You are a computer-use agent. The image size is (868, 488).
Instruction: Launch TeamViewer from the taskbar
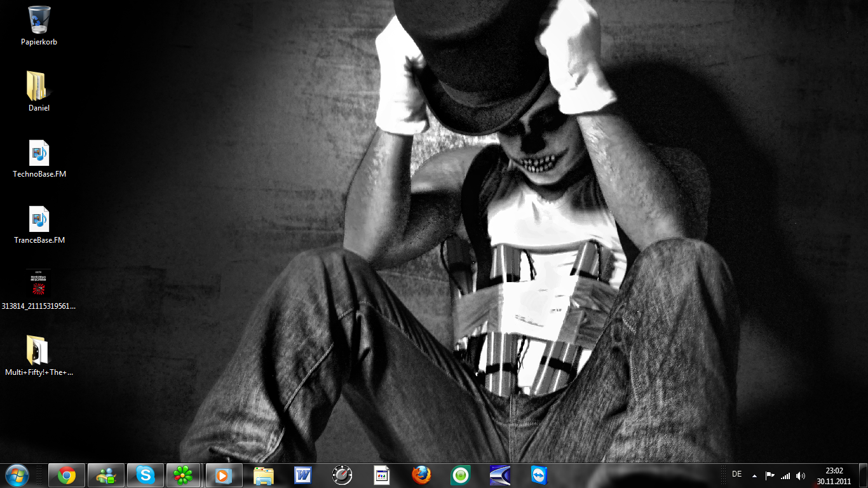pos(539,475)
